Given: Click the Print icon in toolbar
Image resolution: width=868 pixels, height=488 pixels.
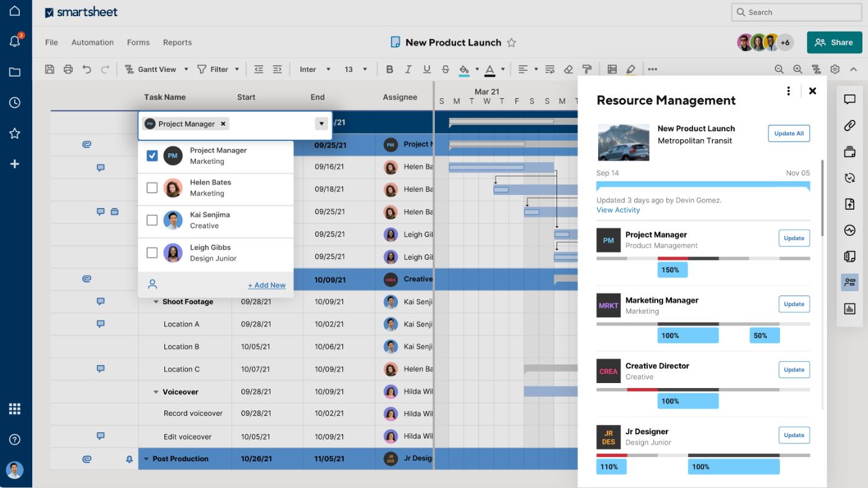Looking at the screenshot, I should [x=68, y=70].
